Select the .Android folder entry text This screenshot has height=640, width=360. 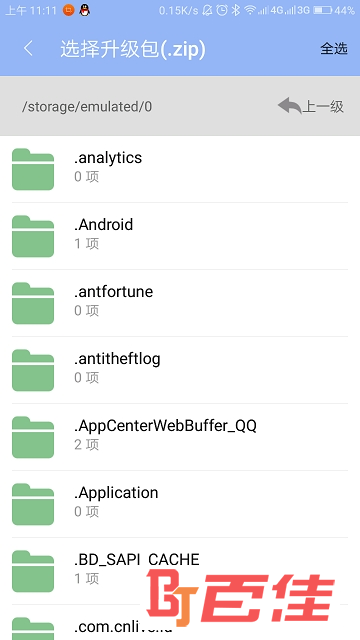coord(104,224)
